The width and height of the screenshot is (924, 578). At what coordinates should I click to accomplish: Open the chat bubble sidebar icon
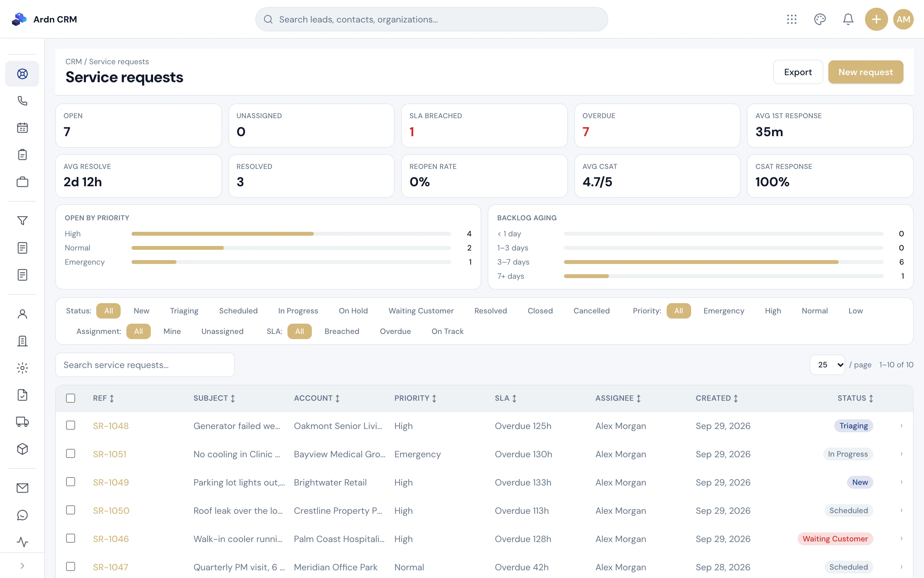click(x=22, y=515)
